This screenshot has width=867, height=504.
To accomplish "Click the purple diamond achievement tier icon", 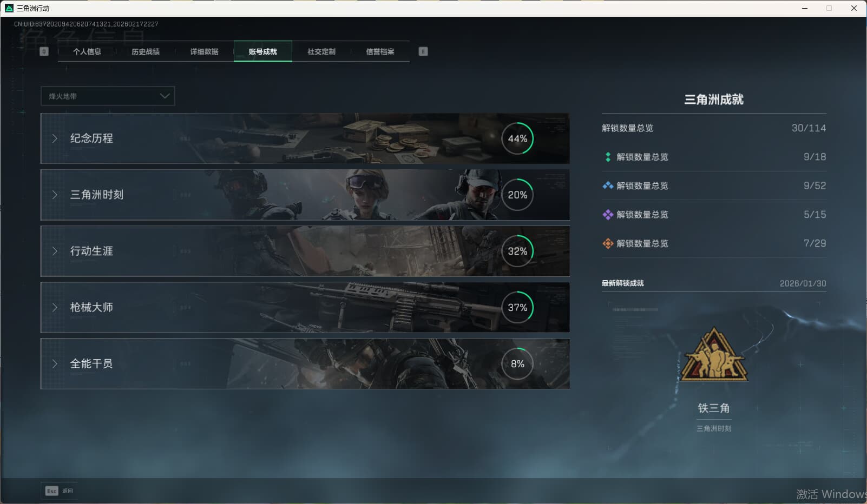I will point(608,215).
